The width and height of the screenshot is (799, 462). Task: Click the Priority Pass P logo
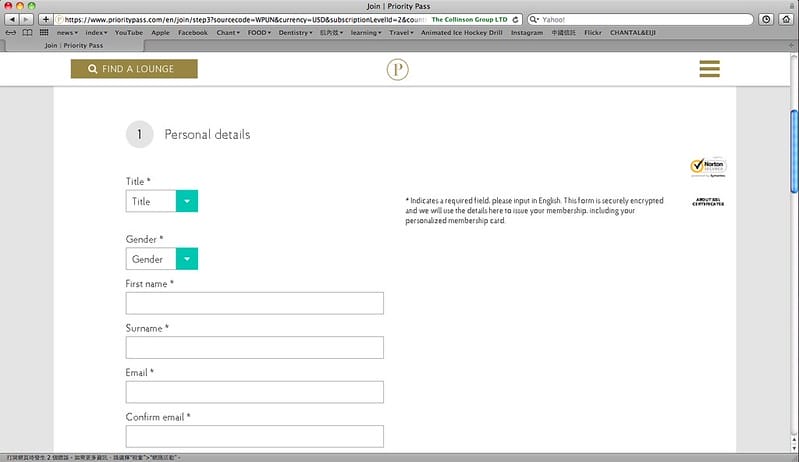[x=397, y=69]
